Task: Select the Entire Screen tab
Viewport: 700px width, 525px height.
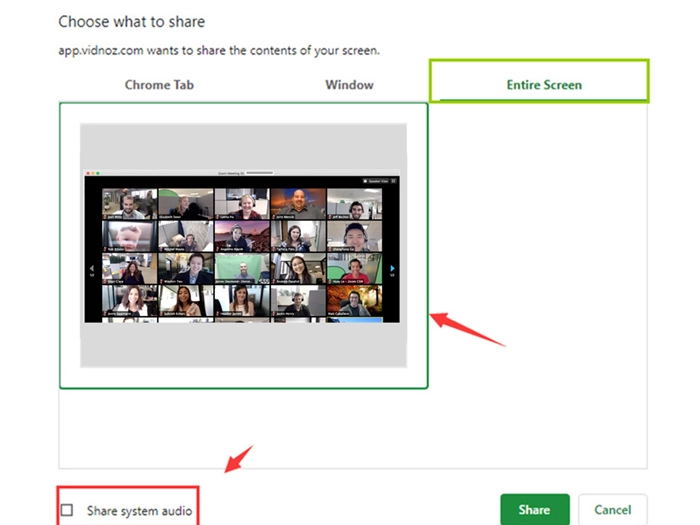Action: pos(543,85)
